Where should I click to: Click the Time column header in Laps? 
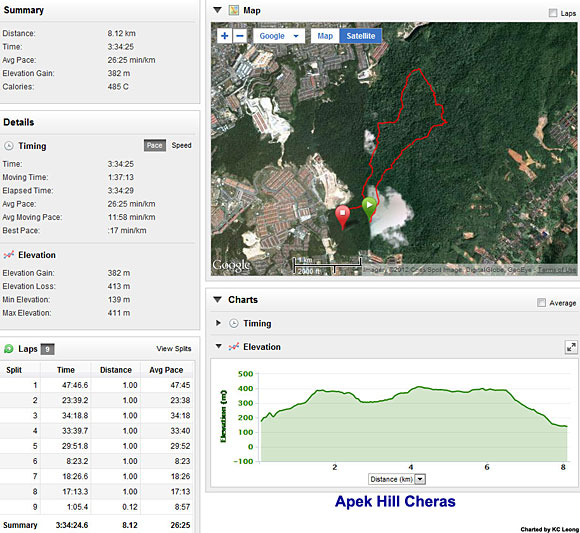coord(66,370)
